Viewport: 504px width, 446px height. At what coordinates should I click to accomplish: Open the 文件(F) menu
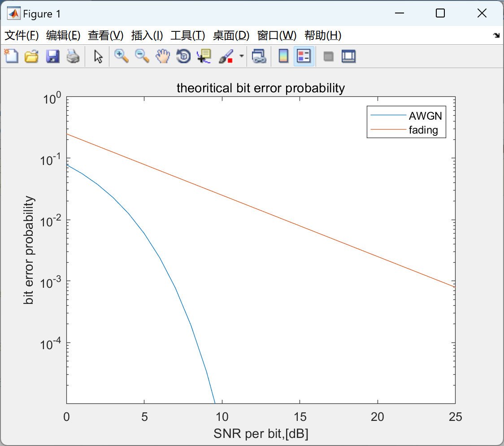(22, 35)
